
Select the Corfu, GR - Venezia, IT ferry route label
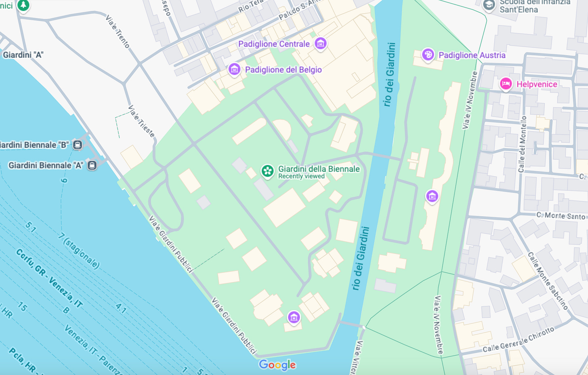[49, 278]
